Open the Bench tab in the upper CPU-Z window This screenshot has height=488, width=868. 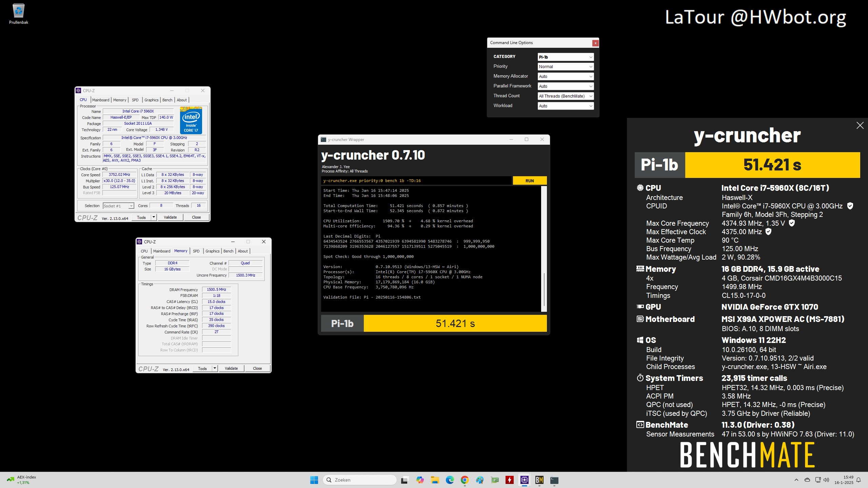click(x=167, y=100)
